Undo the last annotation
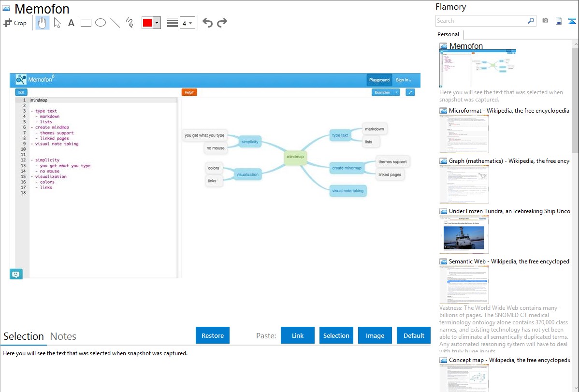Image resolution: width=579 pixels, height=392 pixels. 207,23
